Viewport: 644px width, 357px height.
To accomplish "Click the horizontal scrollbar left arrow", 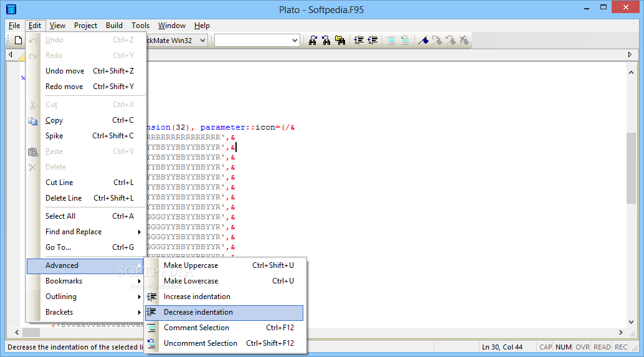I will click(x=17, y=332).
